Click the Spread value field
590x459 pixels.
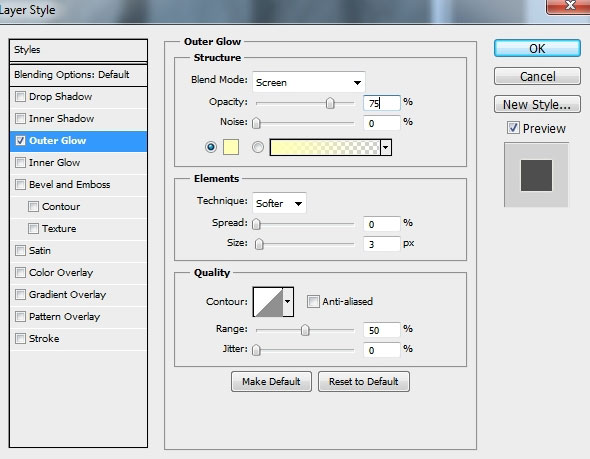[x=382, y=224]
